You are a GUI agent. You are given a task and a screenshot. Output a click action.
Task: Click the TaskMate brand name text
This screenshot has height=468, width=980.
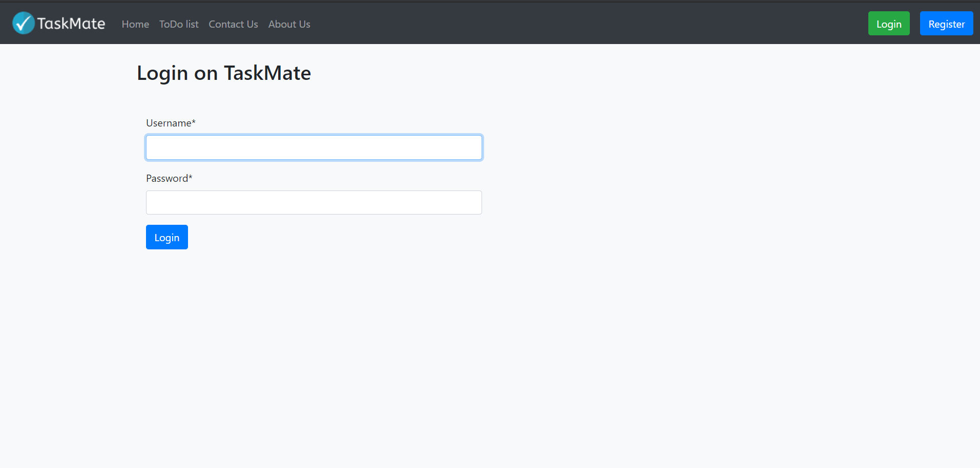[x=70, y=23]
